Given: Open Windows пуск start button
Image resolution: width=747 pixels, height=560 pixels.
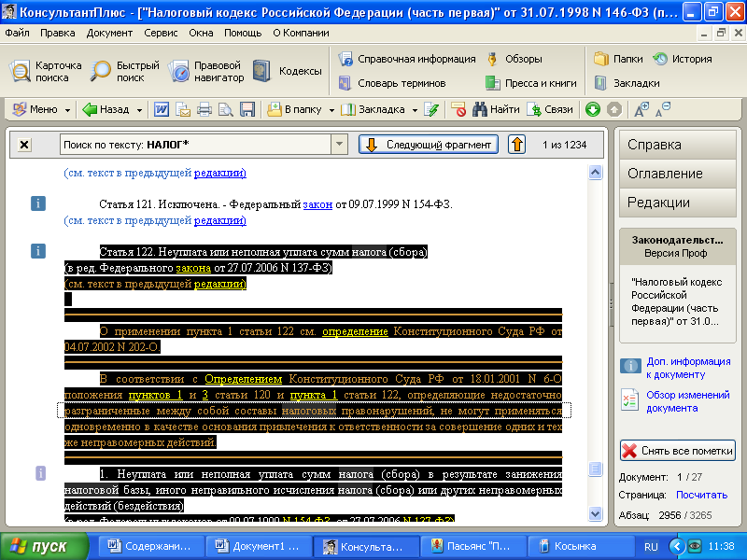Looking at the screenshot, I should 44,546.
